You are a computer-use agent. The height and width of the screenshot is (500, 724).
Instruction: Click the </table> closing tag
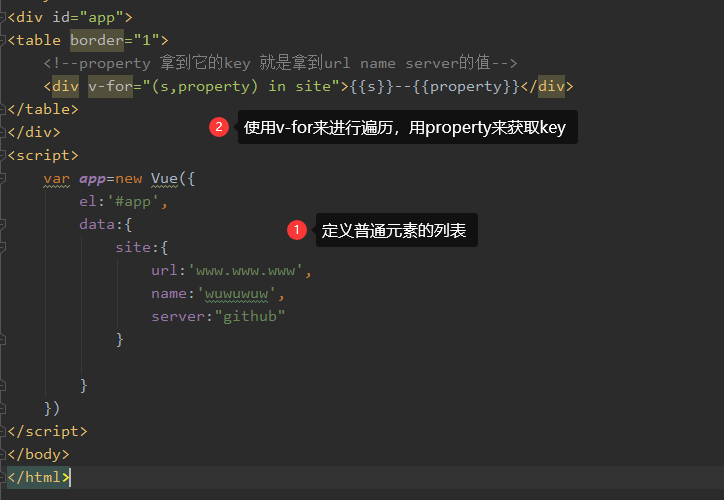click(x=43, y=109)
